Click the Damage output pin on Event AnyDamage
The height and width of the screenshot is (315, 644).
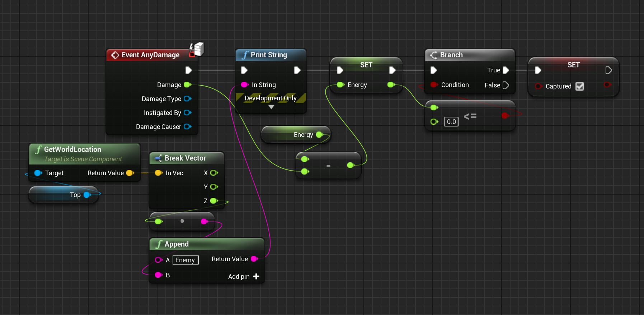(x=187, y=85)
